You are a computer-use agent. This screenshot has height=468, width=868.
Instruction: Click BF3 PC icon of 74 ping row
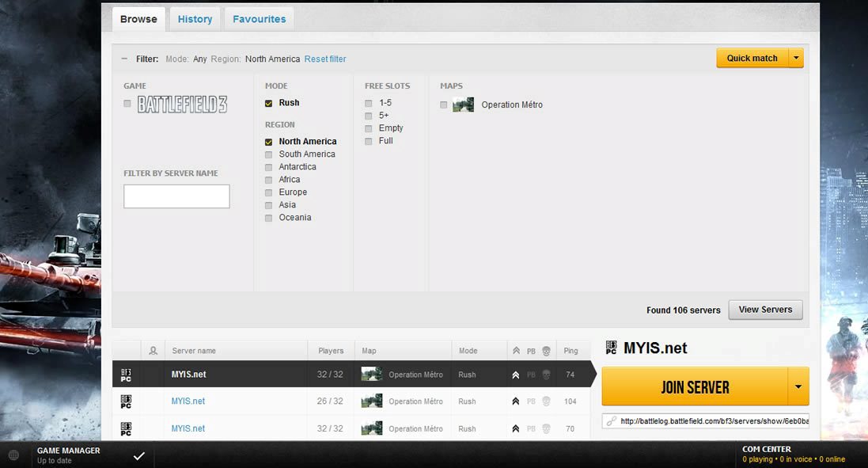coord(126,375)
